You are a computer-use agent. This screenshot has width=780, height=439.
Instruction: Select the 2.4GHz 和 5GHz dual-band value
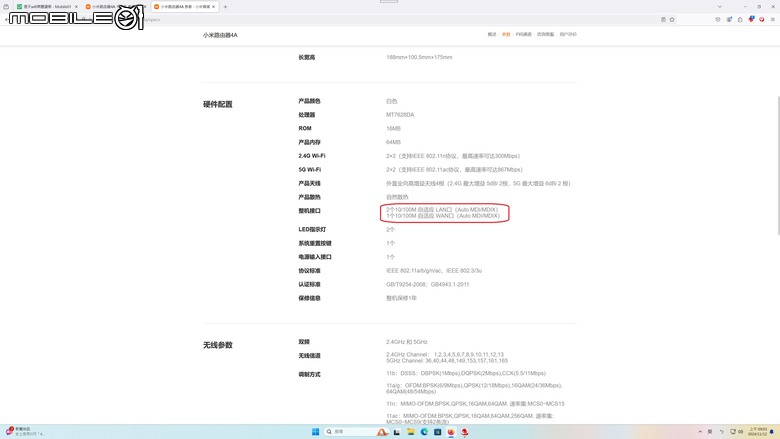(x=406, y=342)
